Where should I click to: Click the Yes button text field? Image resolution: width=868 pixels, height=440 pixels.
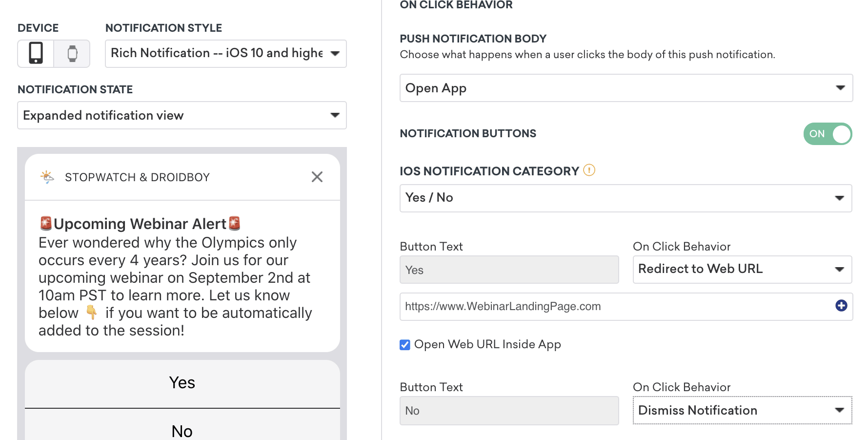(509, 270)
